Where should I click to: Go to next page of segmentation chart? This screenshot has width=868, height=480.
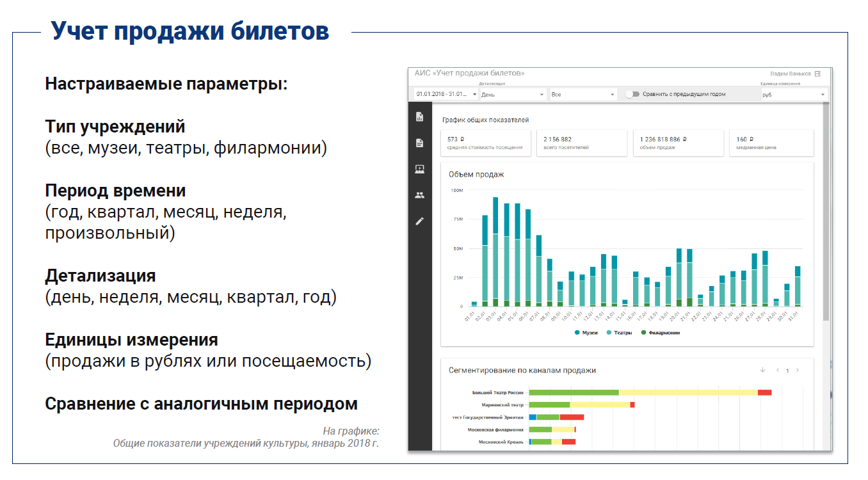tap(797, 370)
